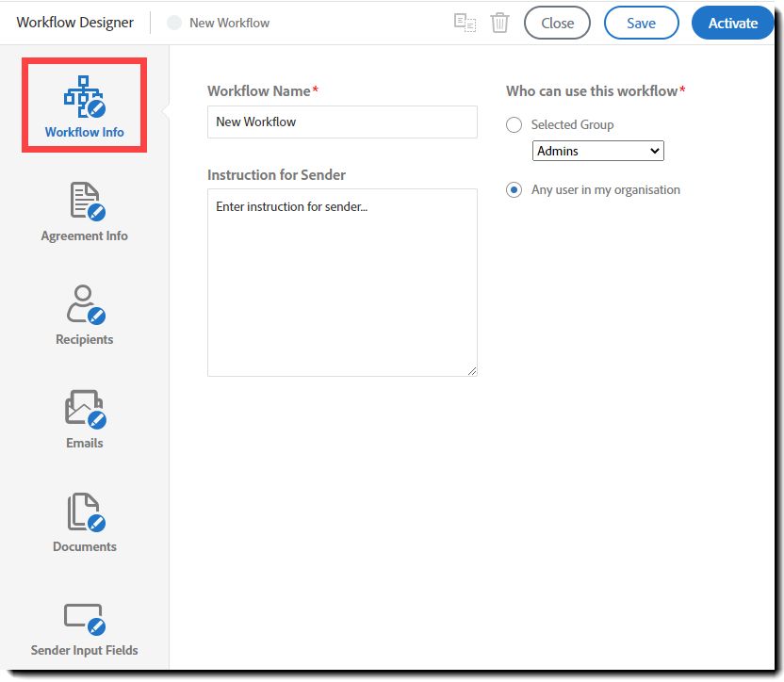
Task: Click the clone workflow icon
Action: pyautogui.click(x=465, y=23)
